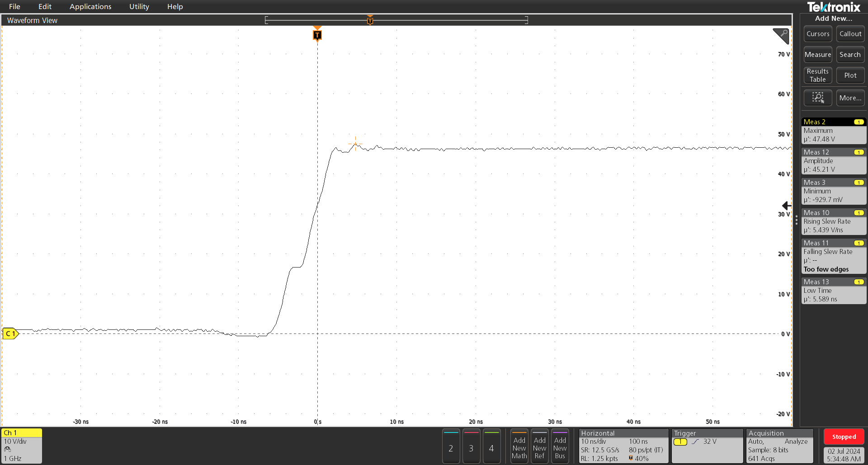Turn on channel 2
868x465 pixels.
451,446
